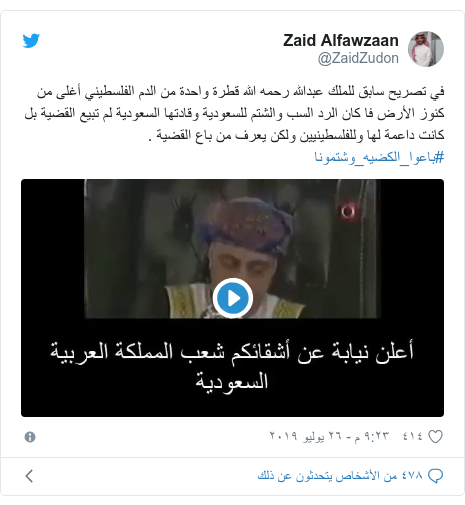Like the tweet with the heart icon
Image resolution: width=465 pixels, height=505 pixels.
click(x=435, y=437)
